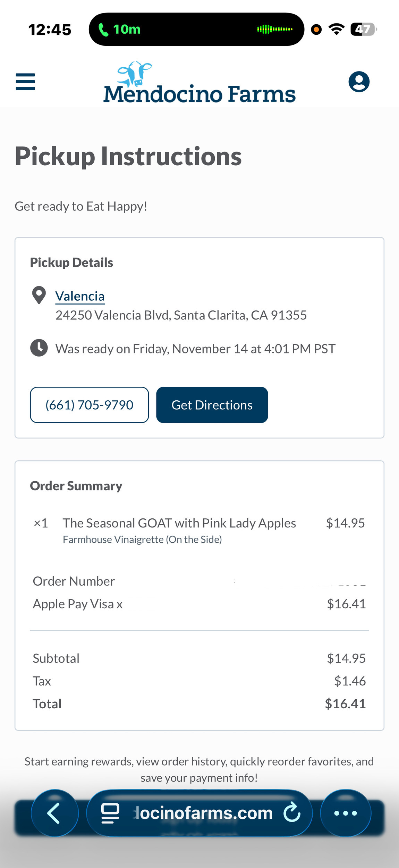The image size is (399, 868).
Task: Tap the mendocinofarms.com address field
Action: (203, 813)
